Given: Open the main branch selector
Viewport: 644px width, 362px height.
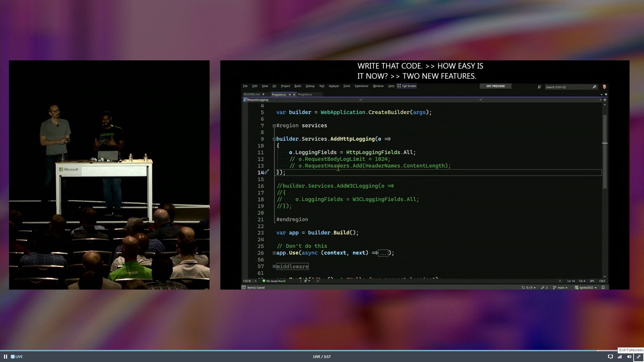Looking at the screenshot, I should click(560, 288).
